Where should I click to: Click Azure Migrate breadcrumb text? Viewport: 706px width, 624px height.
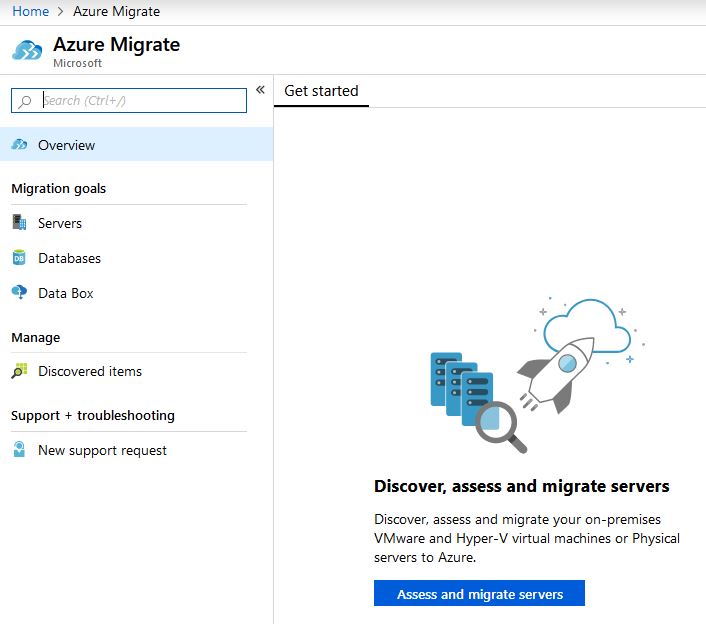pyautogui.click(x=117, y=11)
